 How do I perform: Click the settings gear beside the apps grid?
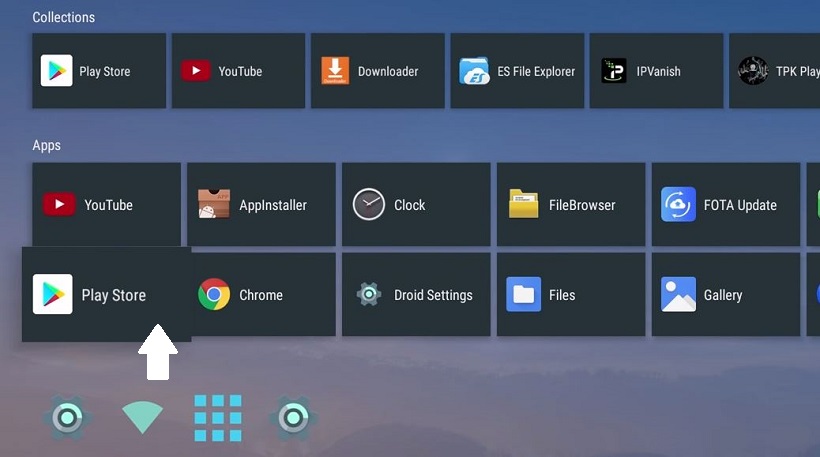(x=293, y=417)
